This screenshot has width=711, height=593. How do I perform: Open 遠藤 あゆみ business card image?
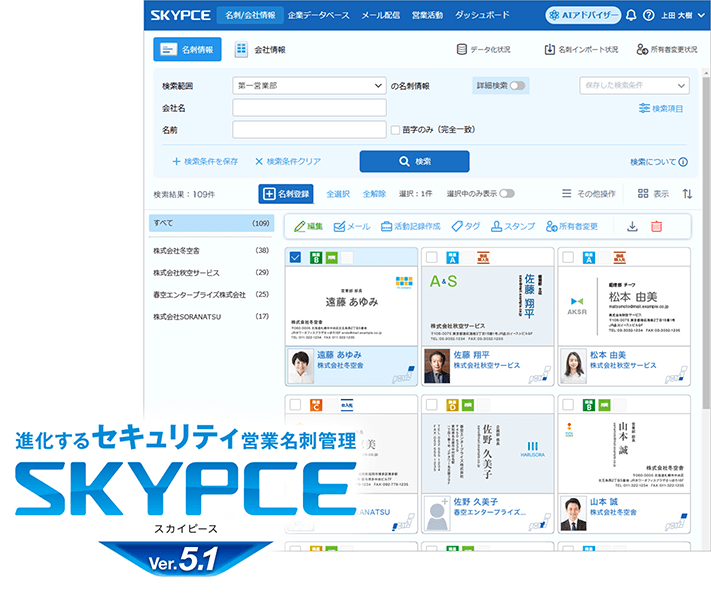tap(351, 306)
